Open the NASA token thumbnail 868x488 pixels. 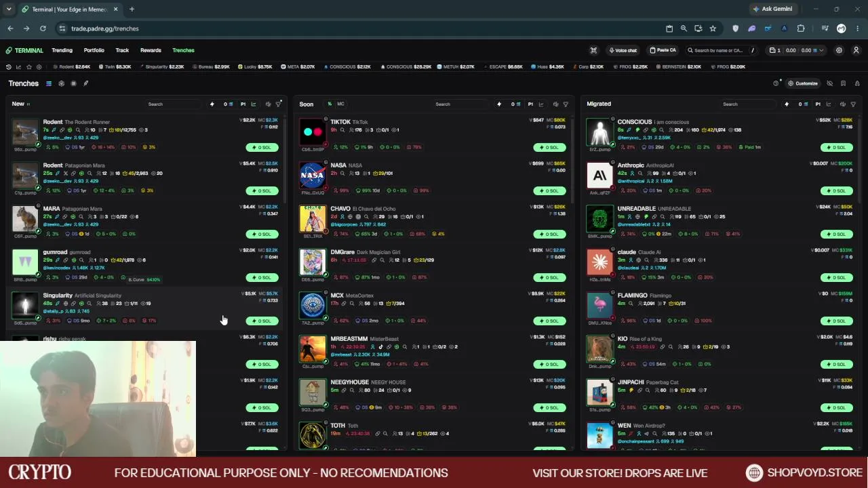tap(313, 176)
